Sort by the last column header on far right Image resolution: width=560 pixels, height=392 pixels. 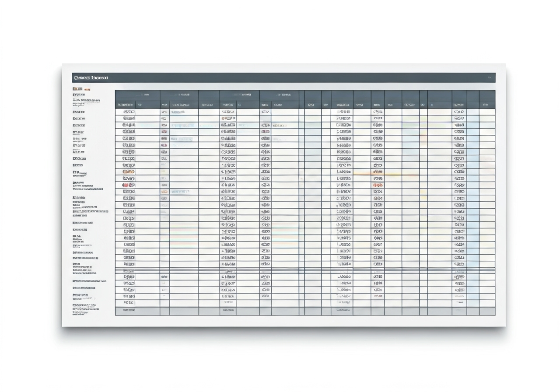click(x=485, y=105)
